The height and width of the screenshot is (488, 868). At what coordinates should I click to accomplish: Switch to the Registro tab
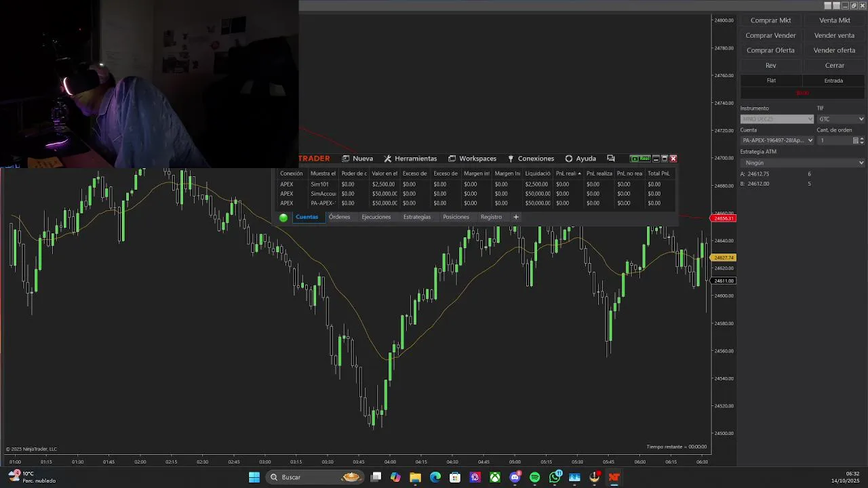click(491, 217)
